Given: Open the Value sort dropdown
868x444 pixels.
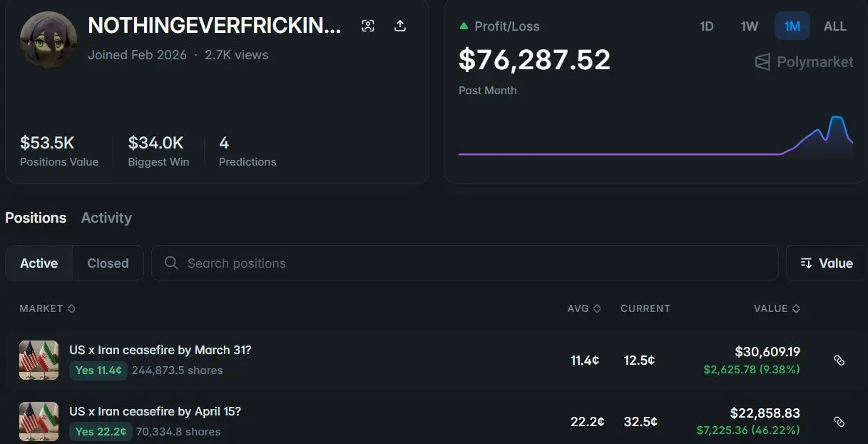Looking at the screenshot, I should (827, 263).
